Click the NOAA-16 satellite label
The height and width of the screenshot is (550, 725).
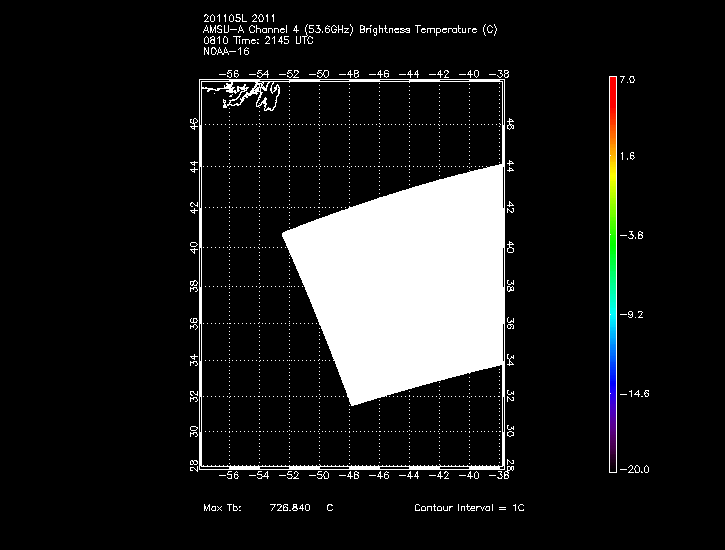[224, 51]
